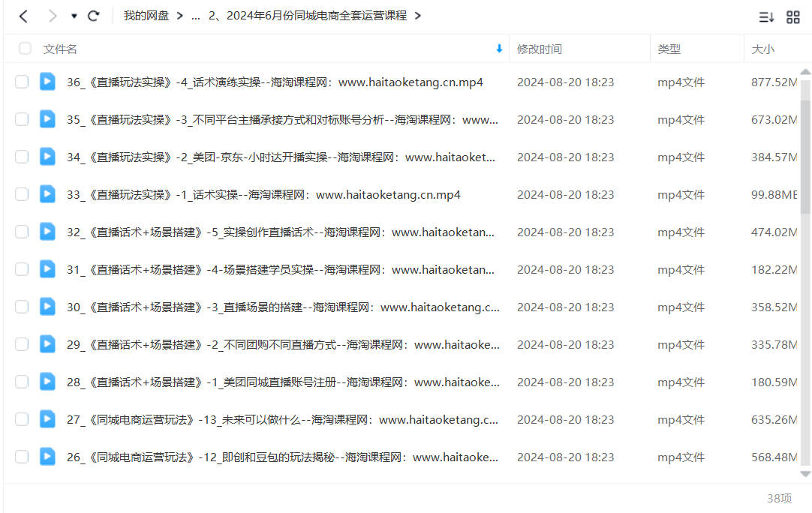Viewport: 812px width, 513px height.
Task: Click the video icon of file 27
Action: (x=47, y=418)
